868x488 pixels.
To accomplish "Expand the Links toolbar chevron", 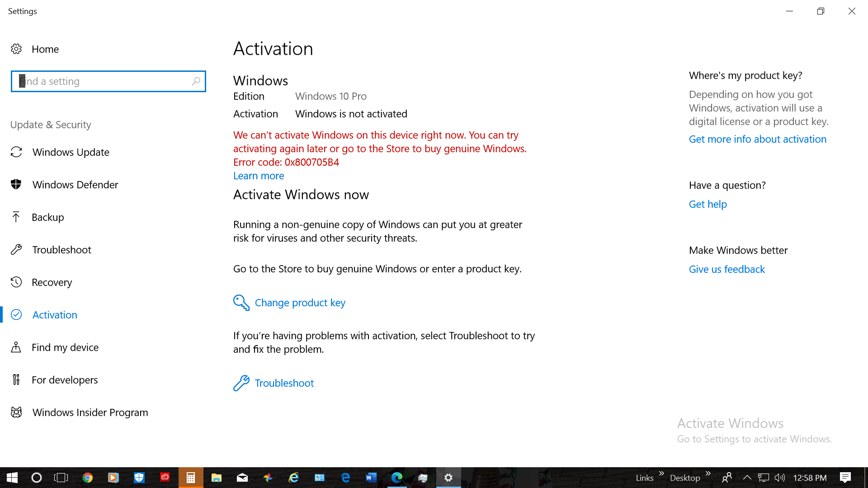I will pyautogui.click(x=661, y=473).
